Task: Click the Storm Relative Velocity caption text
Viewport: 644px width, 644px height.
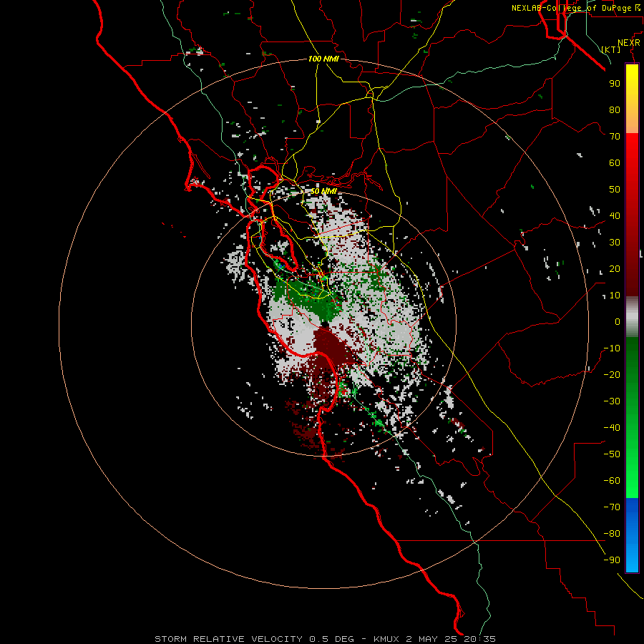Action: pyautogui.click(x=326, y=639)
